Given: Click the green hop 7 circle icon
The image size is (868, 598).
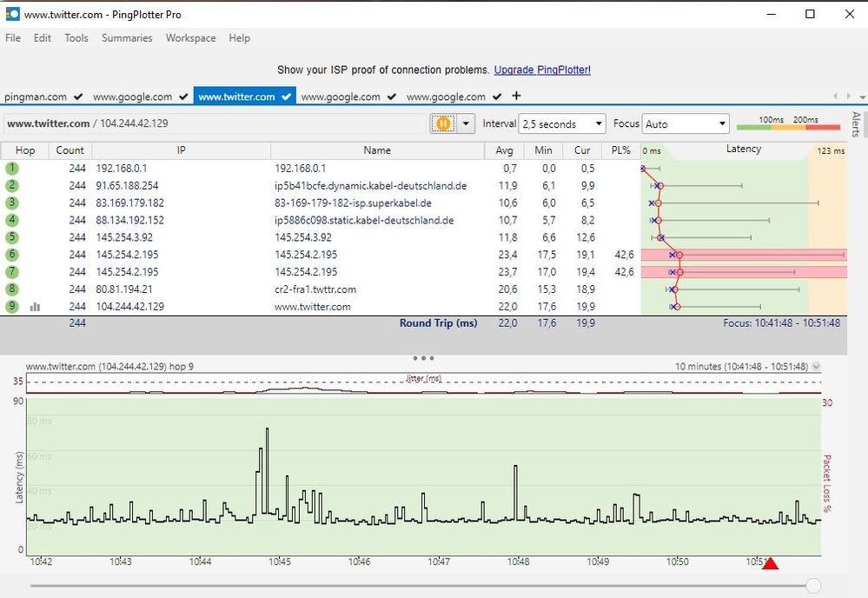Looking at the screenshot, I should click(x=11, y=271).
